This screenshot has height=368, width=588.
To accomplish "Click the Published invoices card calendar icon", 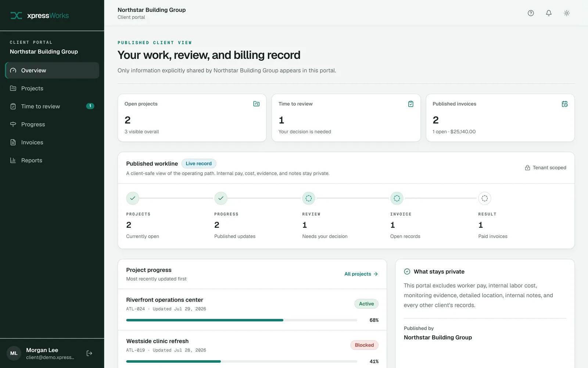I will coord(565,104).
